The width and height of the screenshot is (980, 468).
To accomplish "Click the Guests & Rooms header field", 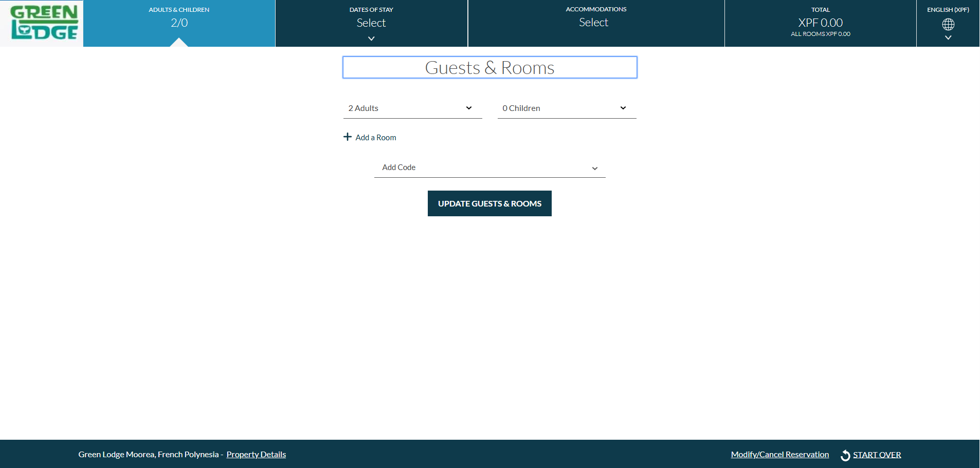I will [x=489, y=67].
